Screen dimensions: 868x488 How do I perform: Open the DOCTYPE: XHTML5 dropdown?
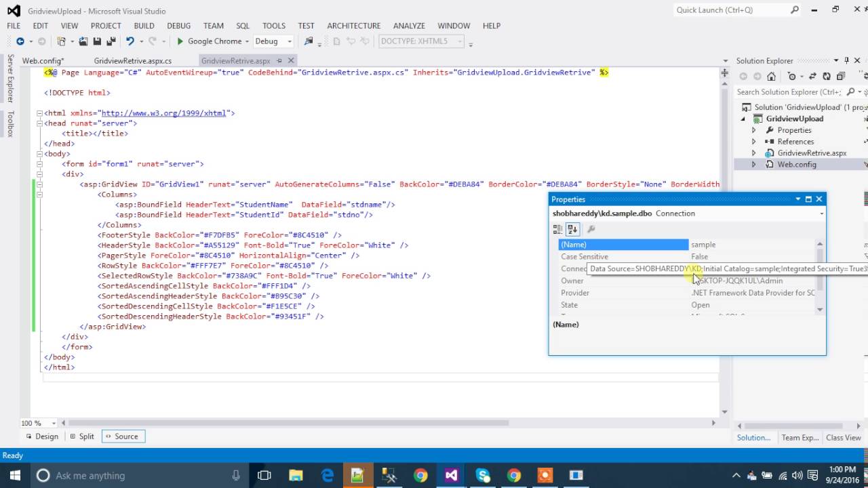(458, 41)
